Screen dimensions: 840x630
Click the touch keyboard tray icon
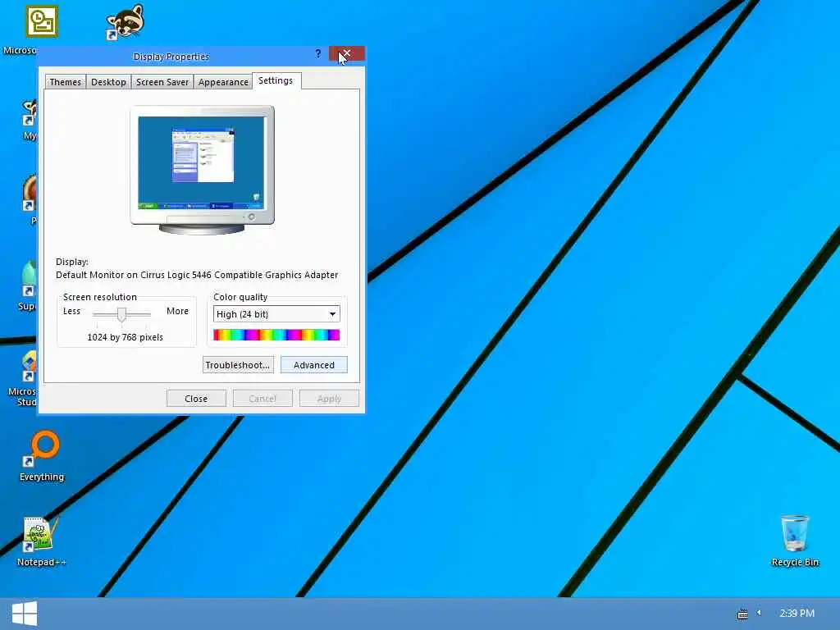[742, 614]
